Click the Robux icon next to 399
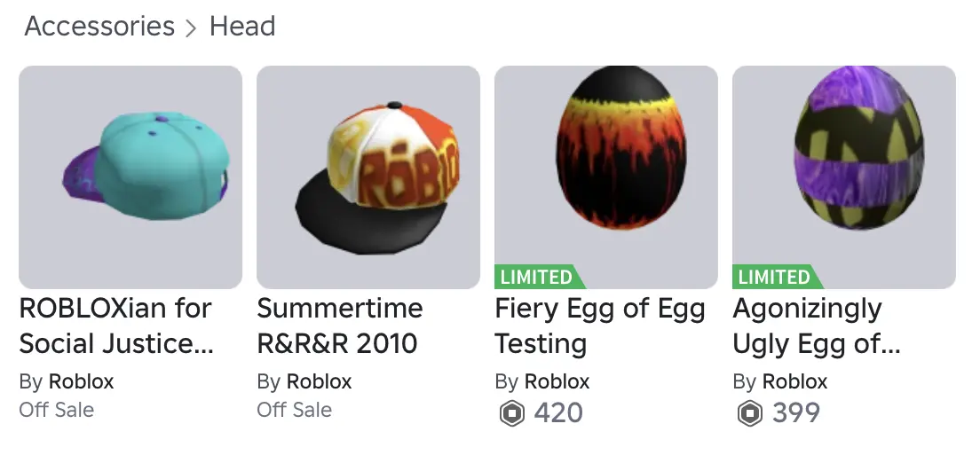 point(750,413)
